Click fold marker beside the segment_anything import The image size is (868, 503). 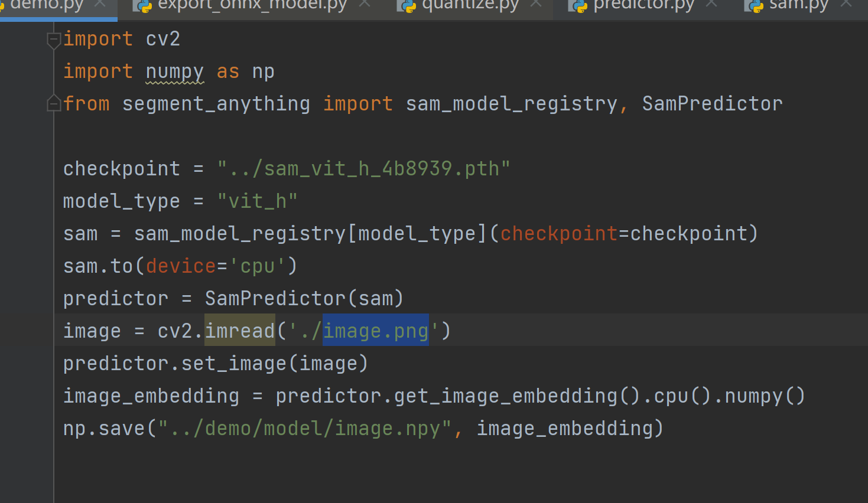(53, 104)
